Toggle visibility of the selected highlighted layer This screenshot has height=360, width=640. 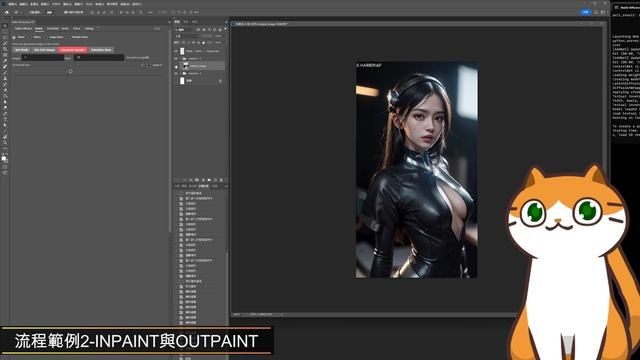176,66
